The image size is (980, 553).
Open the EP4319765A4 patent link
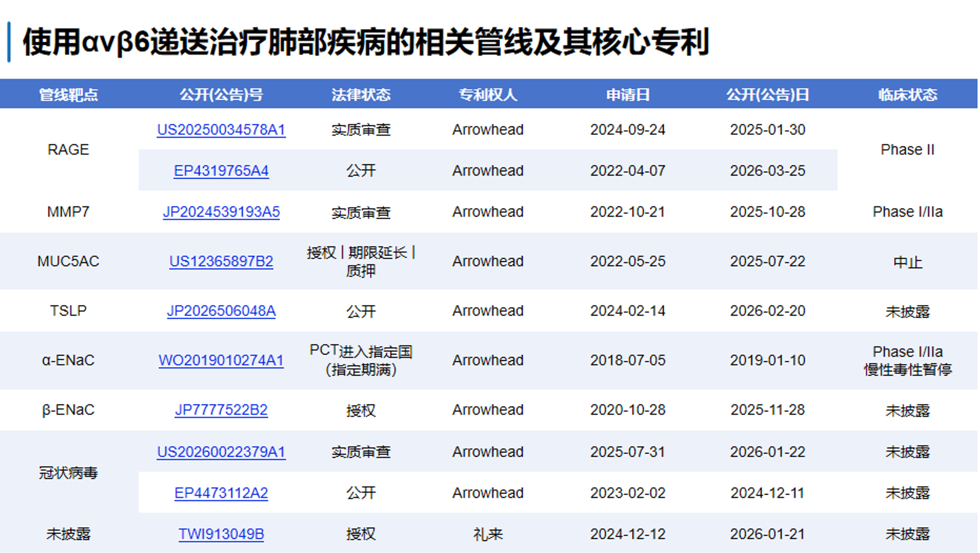click(222, 171)
